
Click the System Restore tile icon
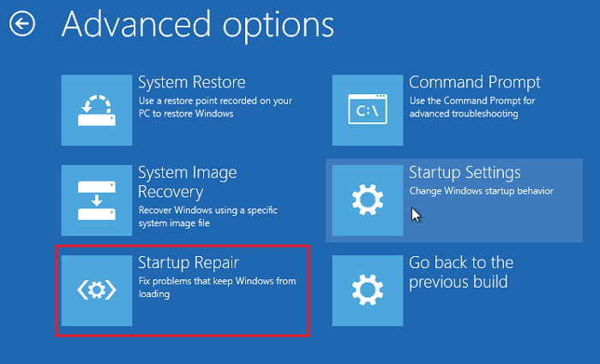(x=97, y=110)
